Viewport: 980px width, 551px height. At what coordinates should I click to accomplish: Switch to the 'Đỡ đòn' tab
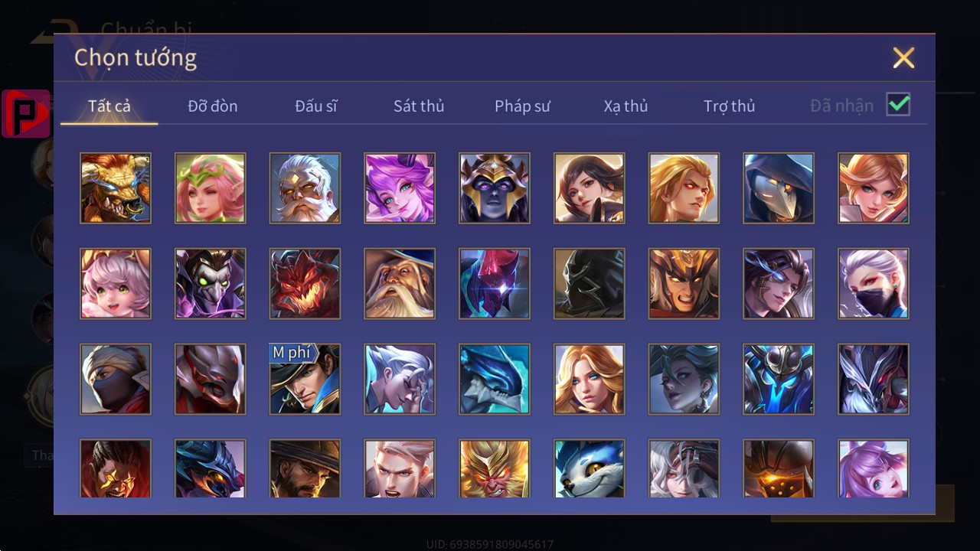click(x=213, y=106)
